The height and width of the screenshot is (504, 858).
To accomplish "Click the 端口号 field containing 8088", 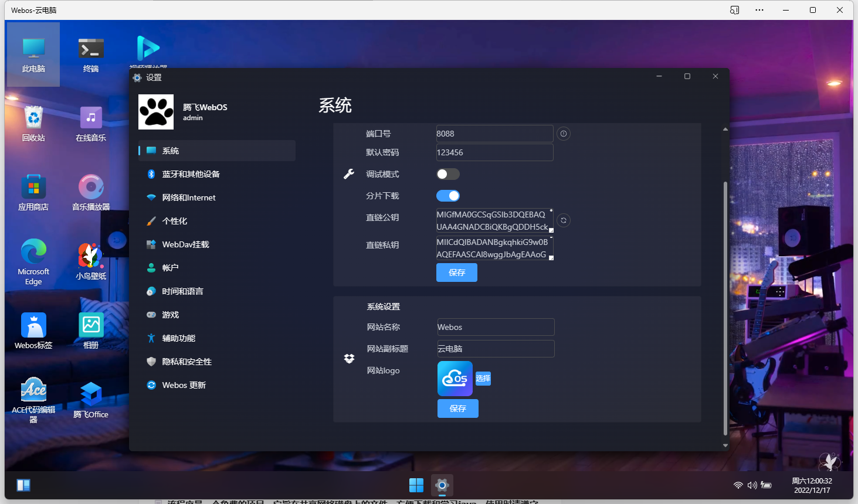I will 495,134.
